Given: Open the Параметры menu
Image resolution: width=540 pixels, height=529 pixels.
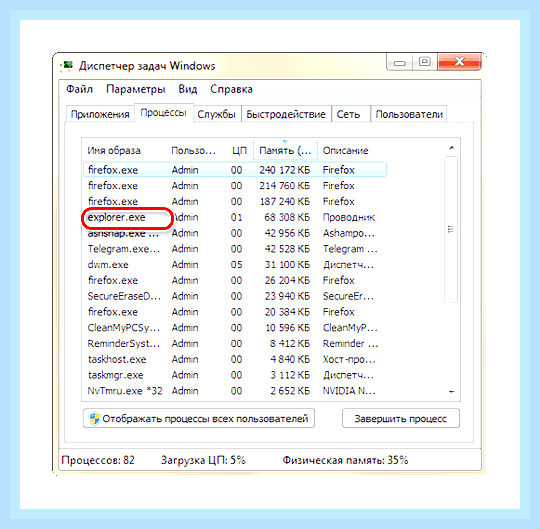Looking at the screenshot, I should coord(136,89).
